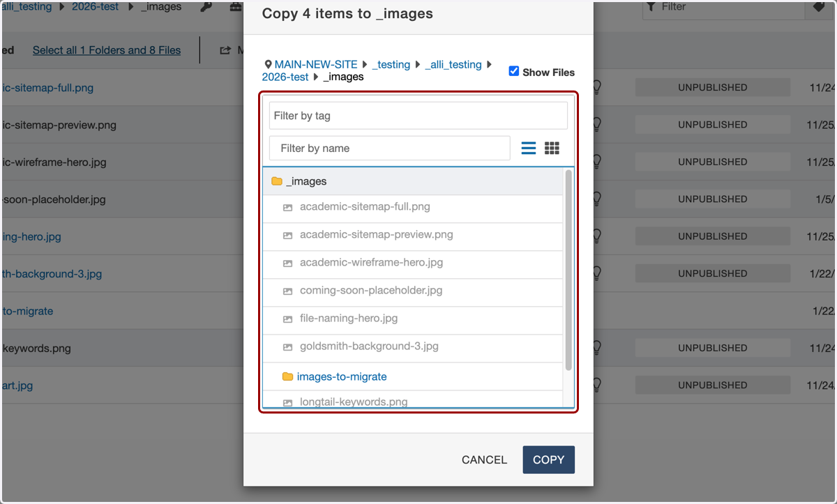837x504 pixels.
Task: Open to-migrate folder in background list
Action: [x=27, y=311]
